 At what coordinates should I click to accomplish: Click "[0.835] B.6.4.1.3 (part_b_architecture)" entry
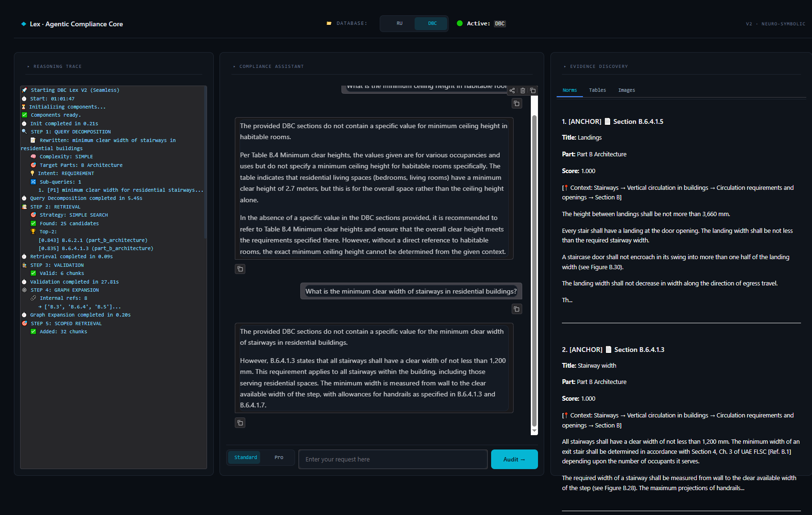(96, 248)
